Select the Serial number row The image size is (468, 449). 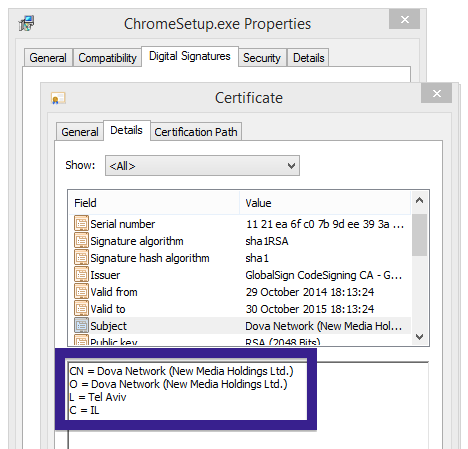click(x=240, y=224)
